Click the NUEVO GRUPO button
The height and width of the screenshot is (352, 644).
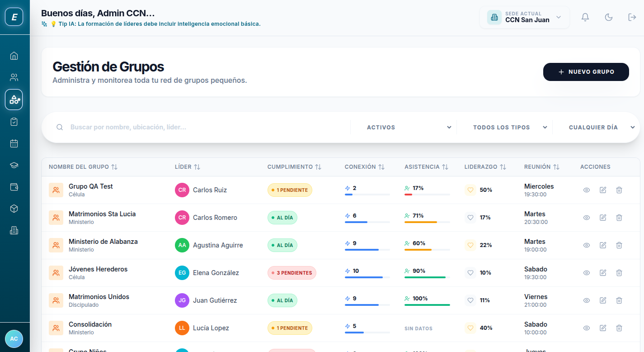(586, 72)
